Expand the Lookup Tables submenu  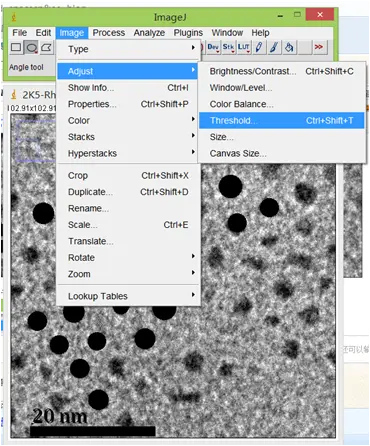(x=129, y=296)
